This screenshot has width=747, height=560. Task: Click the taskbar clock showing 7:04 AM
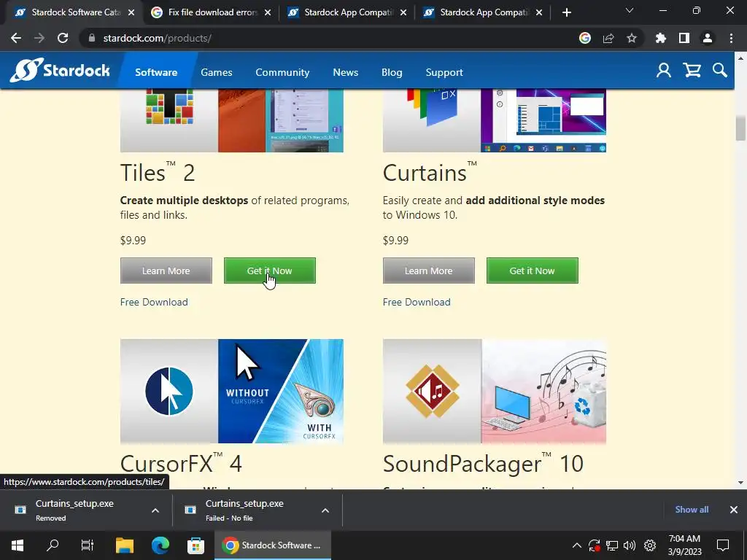pyautogui.click(x=684, y=545)
